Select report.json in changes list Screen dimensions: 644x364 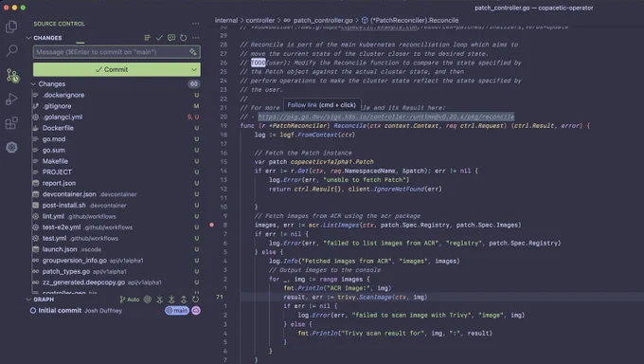(116, 183)
